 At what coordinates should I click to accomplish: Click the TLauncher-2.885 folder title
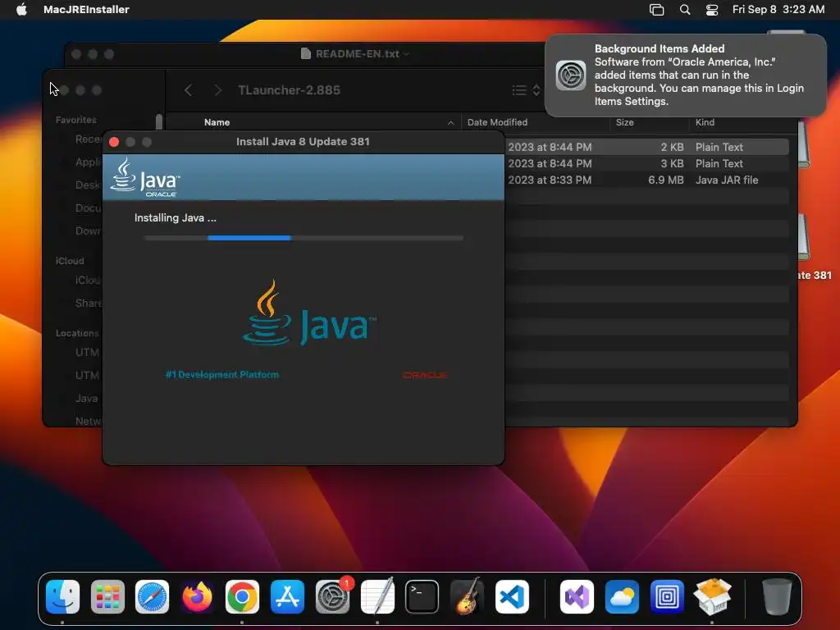coord(290,90)
